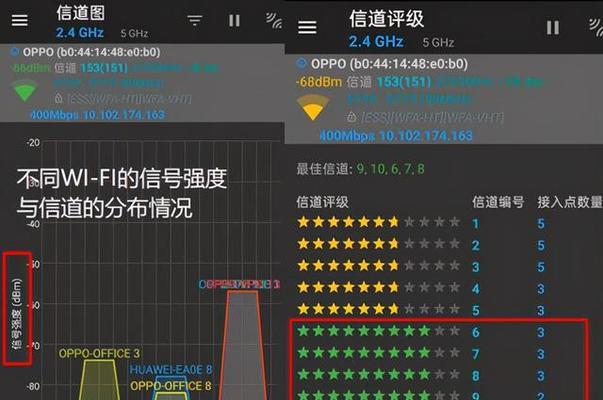Tap star rating of channel 1
Screen dimensions: 603x400
point(378,222)
